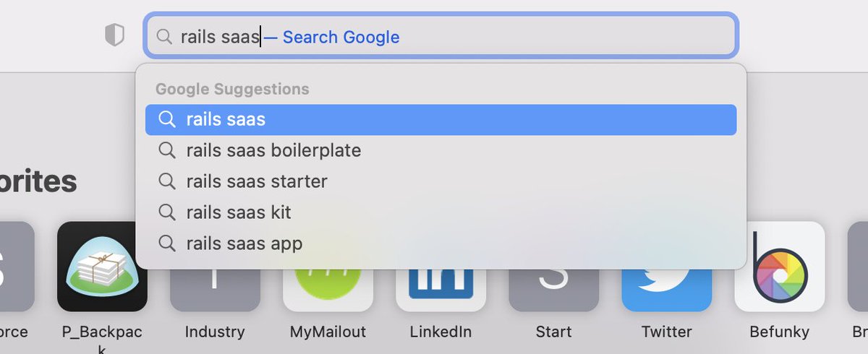Viewport: 868px width, 354px height.
Task: Click the privacy shield icon
Action: [114, 35]
